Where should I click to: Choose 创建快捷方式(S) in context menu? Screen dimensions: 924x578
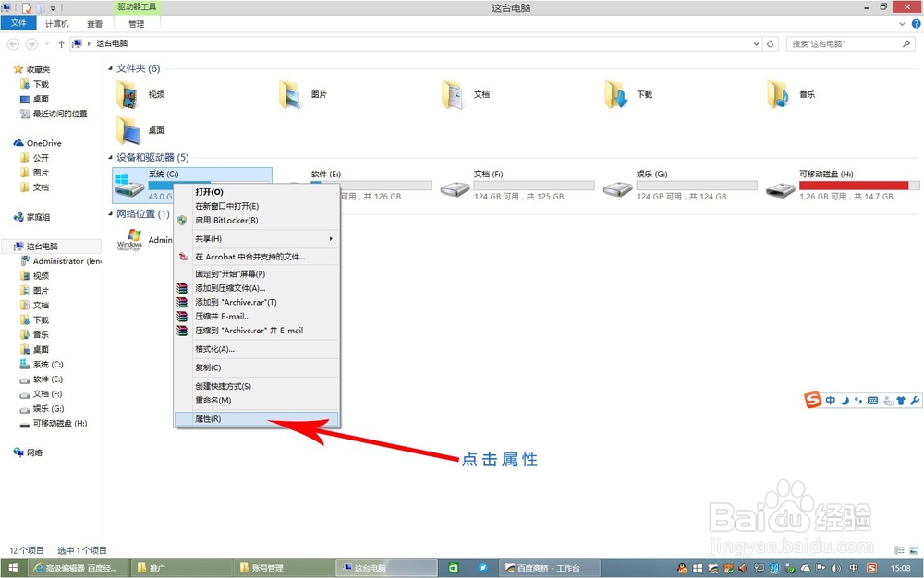pos(257,386)
